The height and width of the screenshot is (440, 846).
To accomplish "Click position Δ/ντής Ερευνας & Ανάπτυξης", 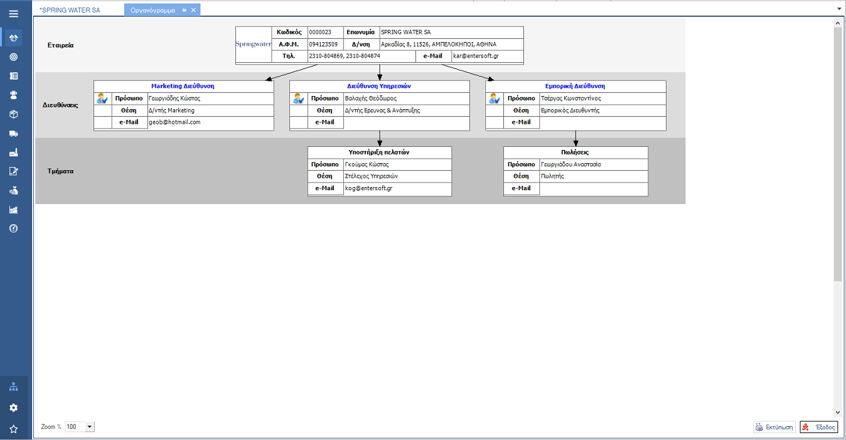I will point(383,111).
